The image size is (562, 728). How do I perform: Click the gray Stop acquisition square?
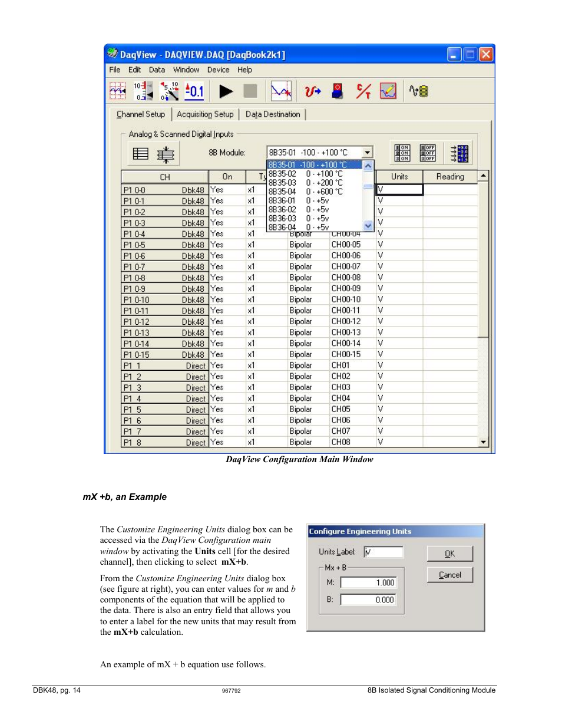[x=250, y=91]
